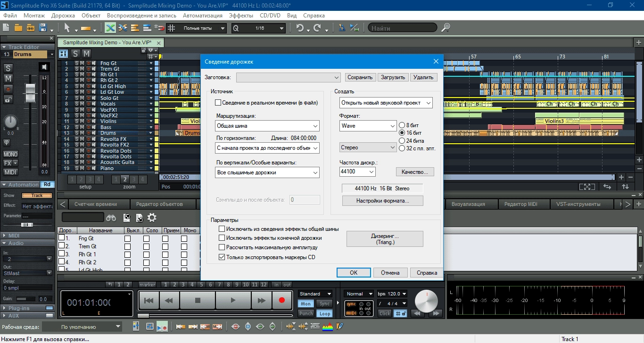Open the Заготовка preset dropdown
The width and height of the screenshot is (644, 343).
289,77
